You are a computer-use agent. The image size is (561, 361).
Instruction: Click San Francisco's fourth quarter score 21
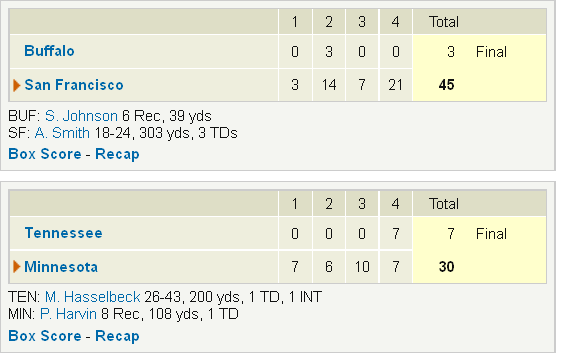[x=395, y=85]
